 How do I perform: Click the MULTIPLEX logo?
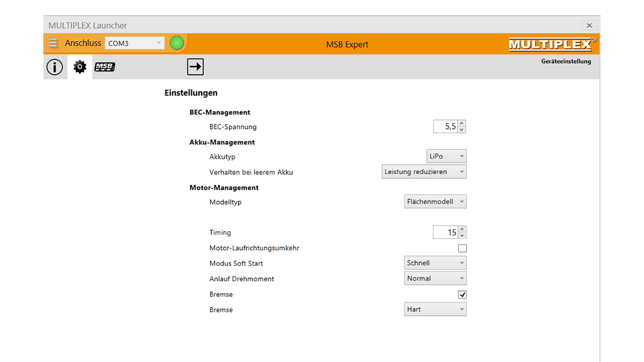click(x=552, y=44)
